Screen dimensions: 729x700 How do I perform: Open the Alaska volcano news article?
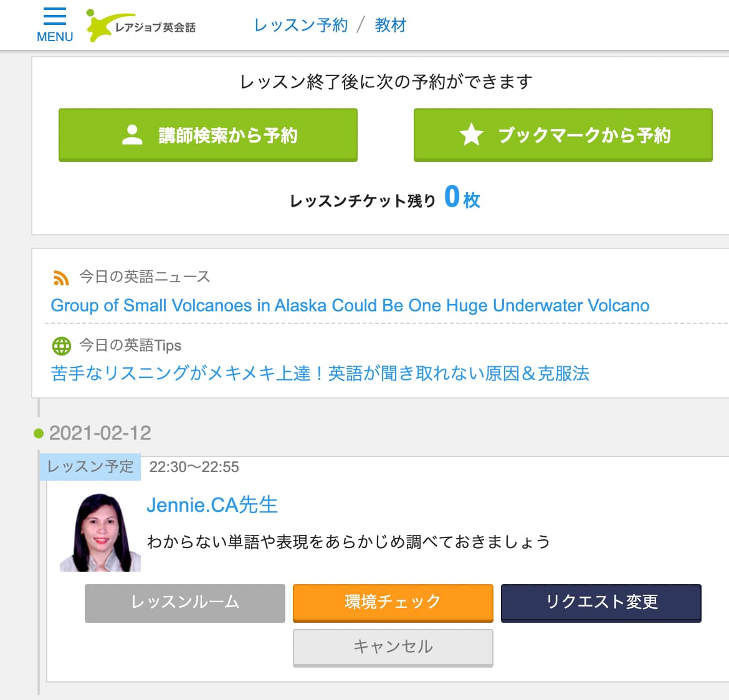coord(350,306)
